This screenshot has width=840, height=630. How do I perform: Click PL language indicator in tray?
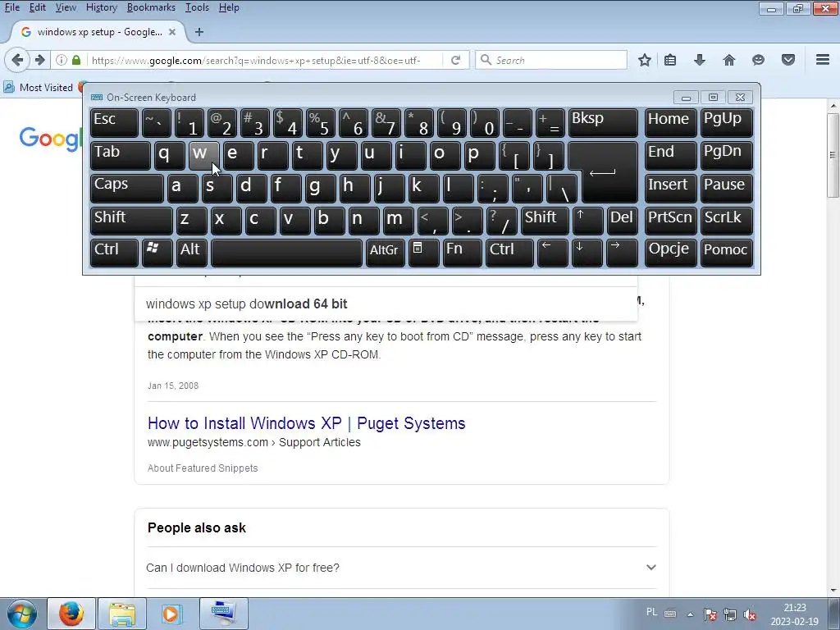tap(651, 612)
